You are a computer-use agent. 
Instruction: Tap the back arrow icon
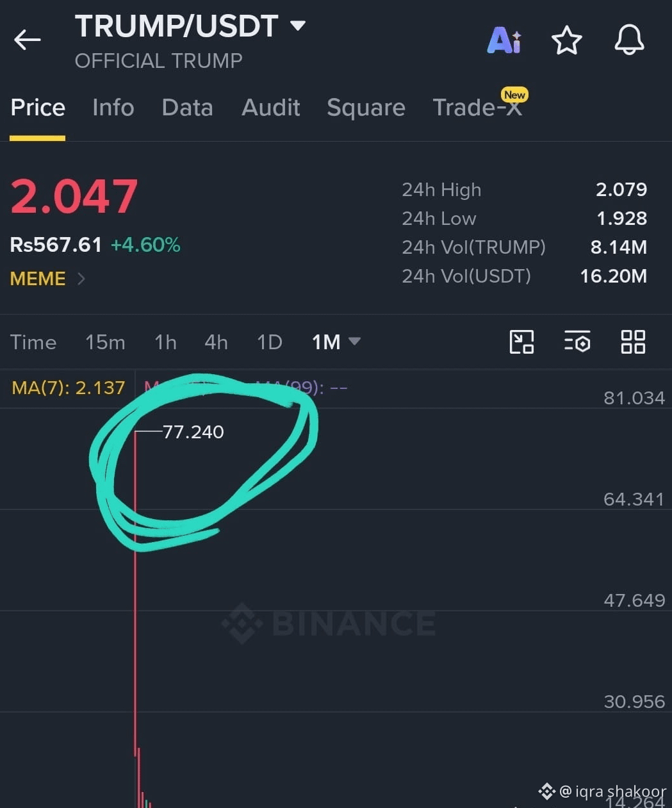[27, 40]
